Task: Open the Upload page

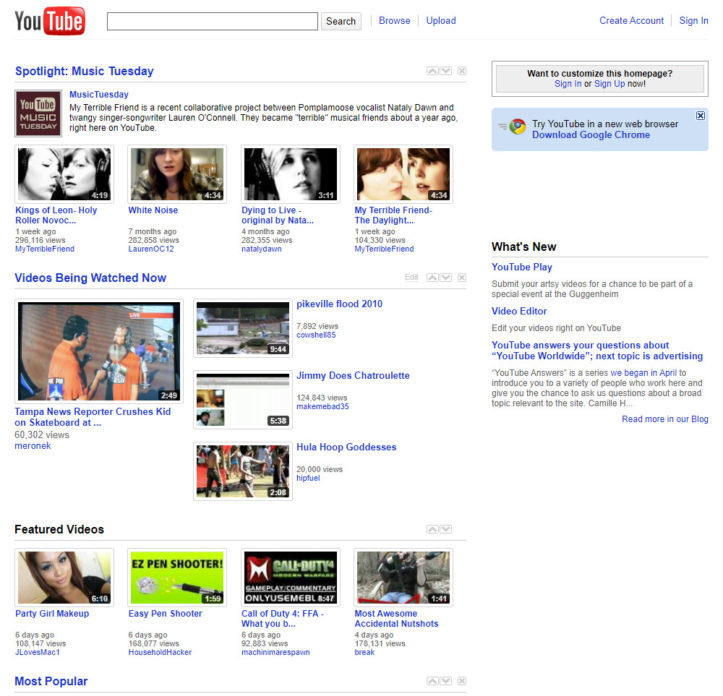Action: click(x=440, y=20)
